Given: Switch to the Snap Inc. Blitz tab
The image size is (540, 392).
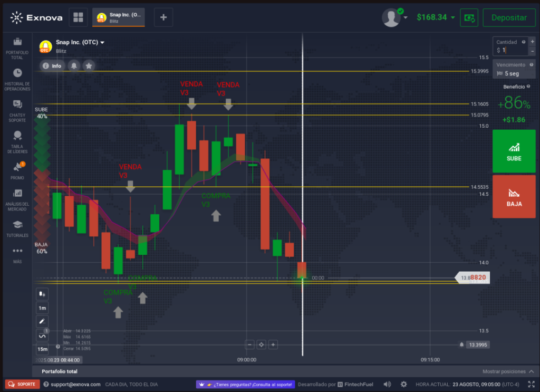Looking at the screenshot, I should [x=118, y=17].
